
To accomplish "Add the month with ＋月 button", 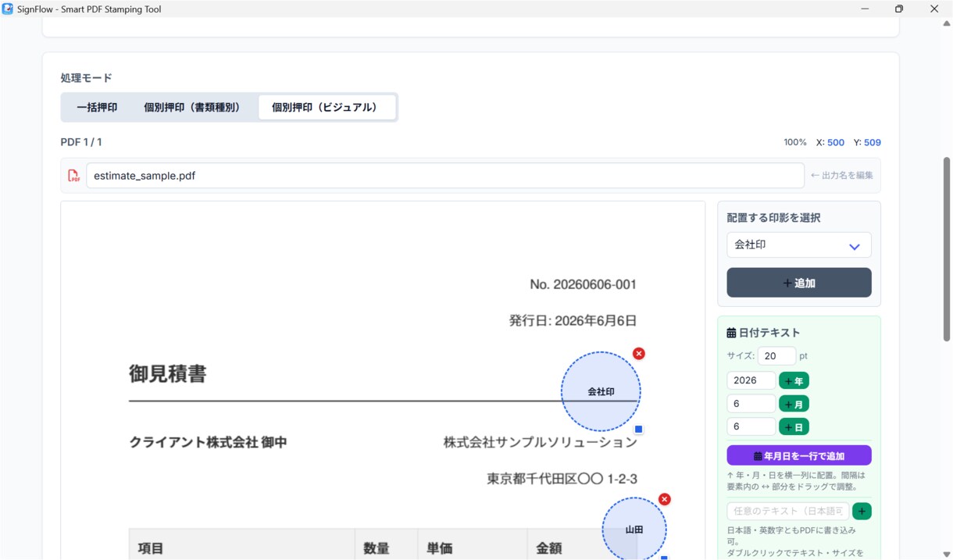I will click(794, 405).
